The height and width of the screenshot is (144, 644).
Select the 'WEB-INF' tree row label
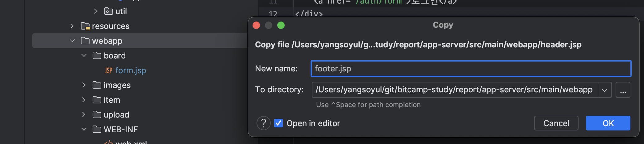pos(121,130)
